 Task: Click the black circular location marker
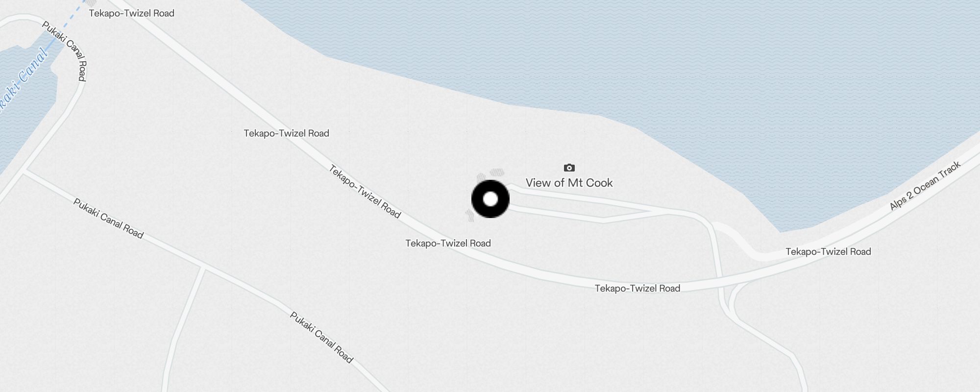(490, 199)
